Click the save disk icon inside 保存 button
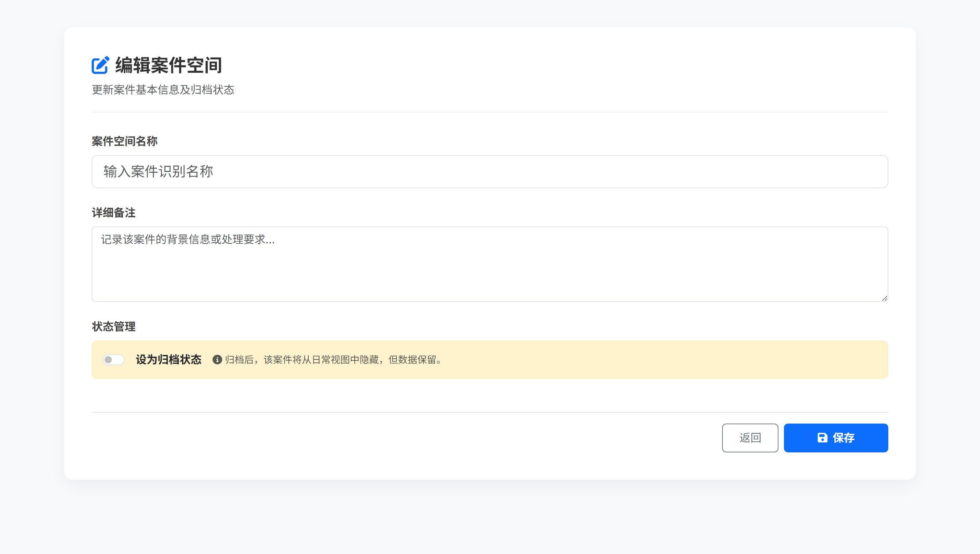The height and width of the screenshot is (554, 980). [x=822, y=438]
